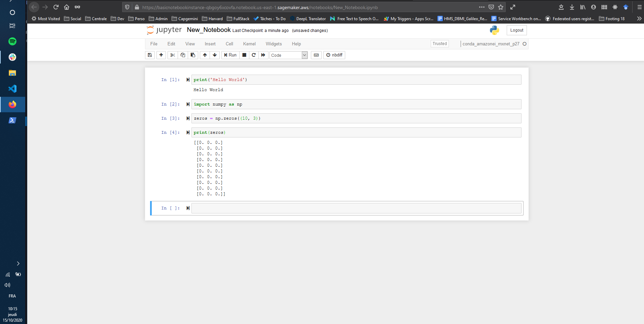This screenshot has height=324, width=644.
Task: Move selected cell up with up arrow
Action: point(205,55)
